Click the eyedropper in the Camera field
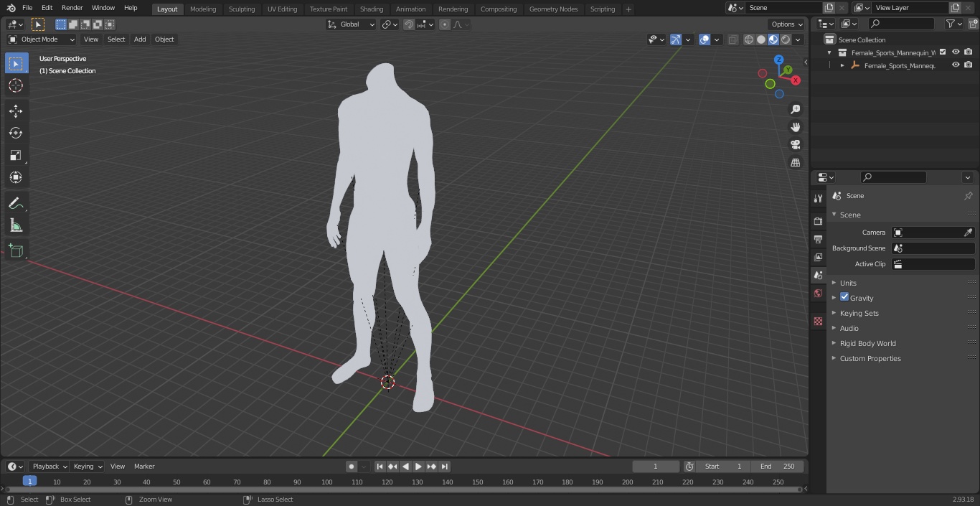Viewport: 980px width, 506px height. point(968,233)
